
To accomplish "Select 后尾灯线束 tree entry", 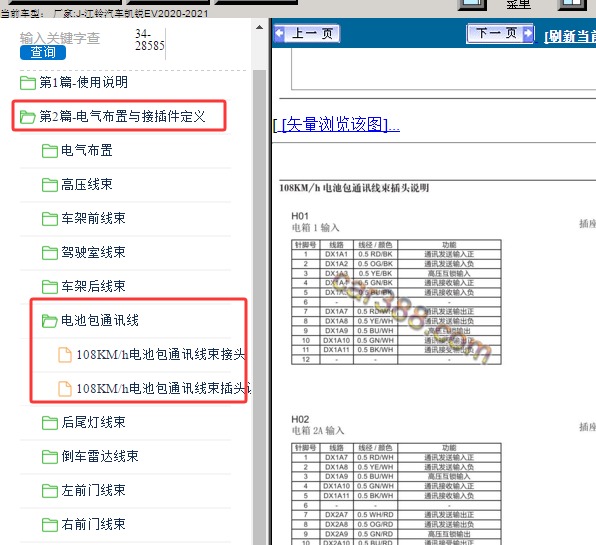I will pyautogui.click(x=94, y=422).
